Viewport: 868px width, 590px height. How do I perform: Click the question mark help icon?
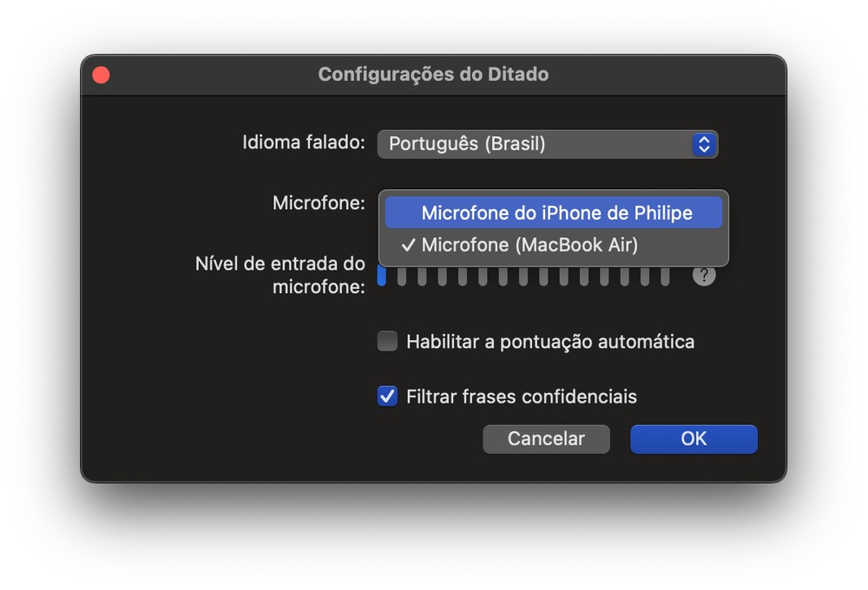(704, 276)
